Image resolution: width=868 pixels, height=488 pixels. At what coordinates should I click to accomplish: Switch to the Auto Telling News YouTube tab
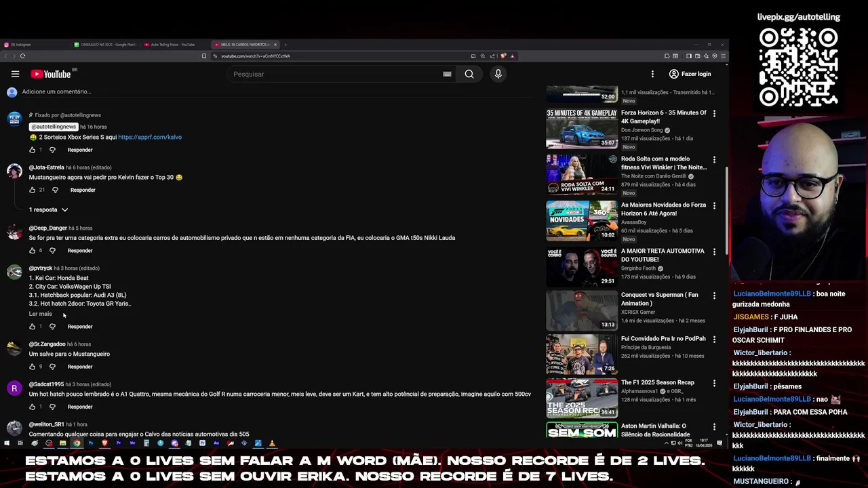tap(175, 45)
